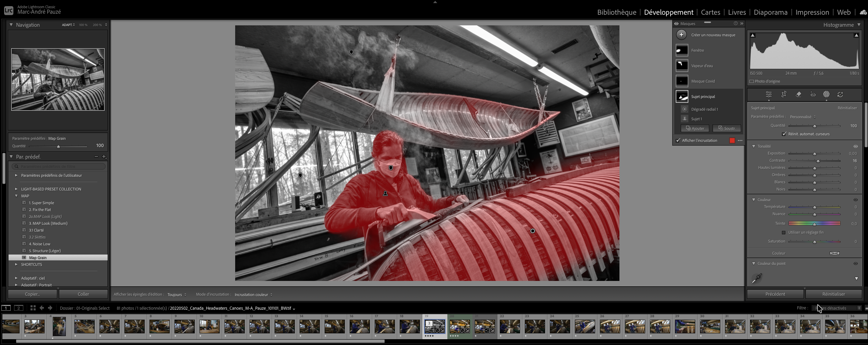Viewport: 868px width, 345px height.
Task: Open the Incrustation couleur mode dropdown
Action: click(253, 295)
